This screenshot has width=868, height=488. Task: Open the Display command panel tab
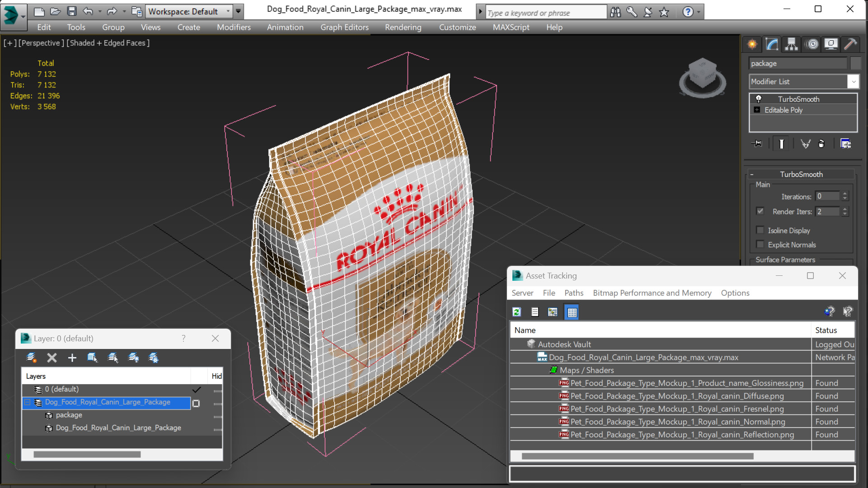click(831, 44)
